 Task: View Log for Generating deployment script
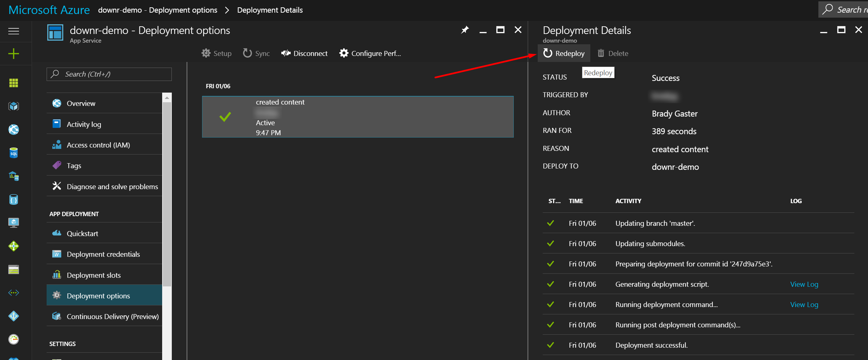tap(804, 284)
